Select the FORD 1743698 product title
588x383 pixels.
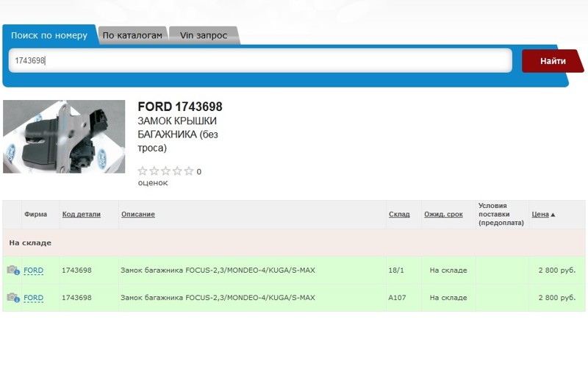(180, 107)
